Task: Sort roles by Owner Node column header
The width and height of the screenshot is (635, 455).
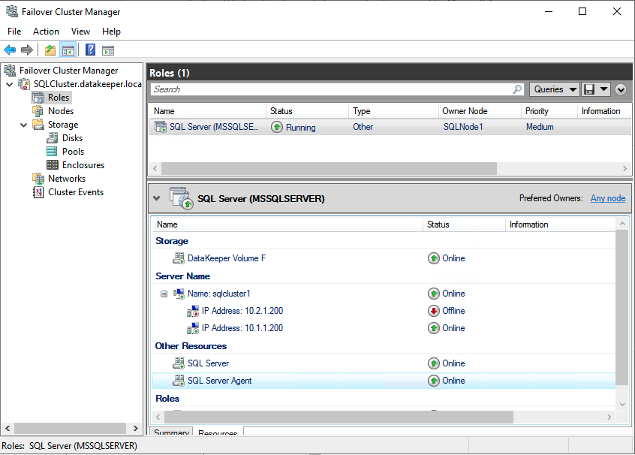Action: pos(479,111)
